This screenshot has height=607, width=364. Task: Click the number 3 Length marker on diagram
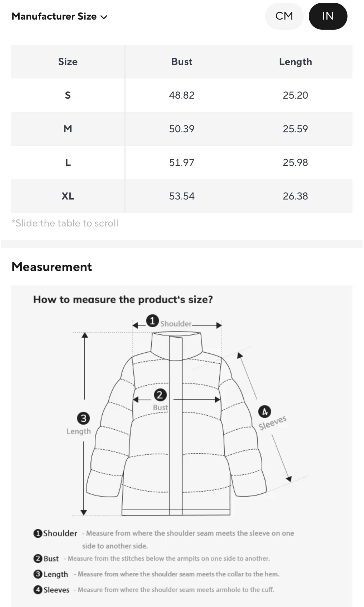83,418
